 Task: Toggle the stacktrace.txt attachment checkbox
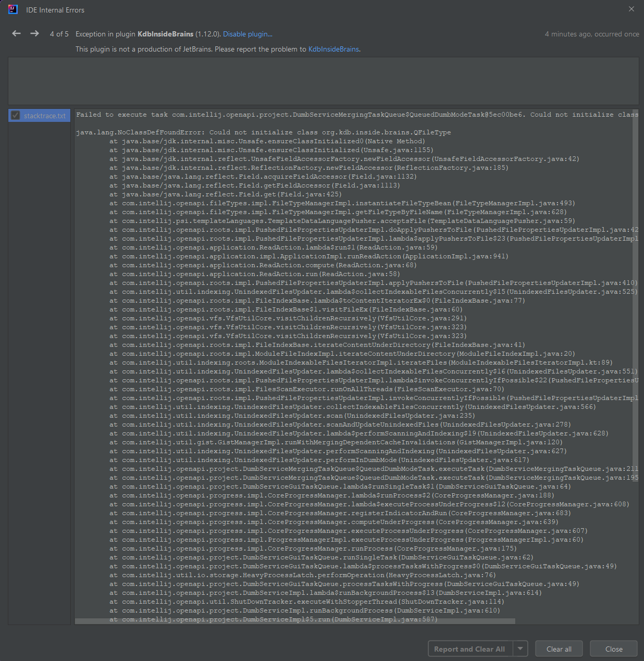click(x=16, y=116)
